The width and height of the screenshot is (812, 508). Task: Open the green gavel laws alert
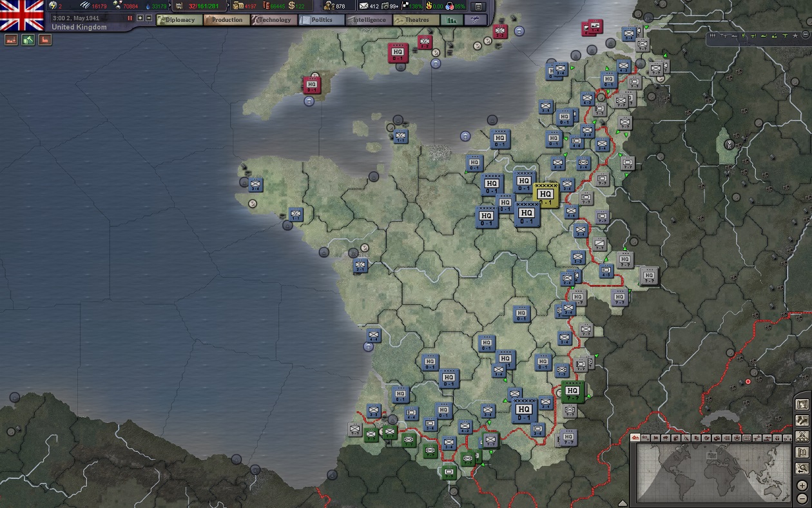[x=28, y=40]
